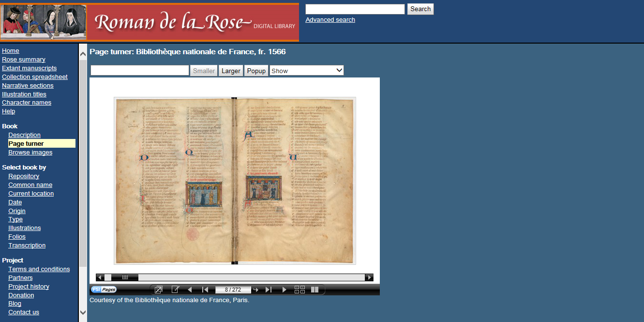Select the Page turner item
Image resolution: width=644 pixels, height=322 pixels.
pyautogui.click(x=42, y=143)
